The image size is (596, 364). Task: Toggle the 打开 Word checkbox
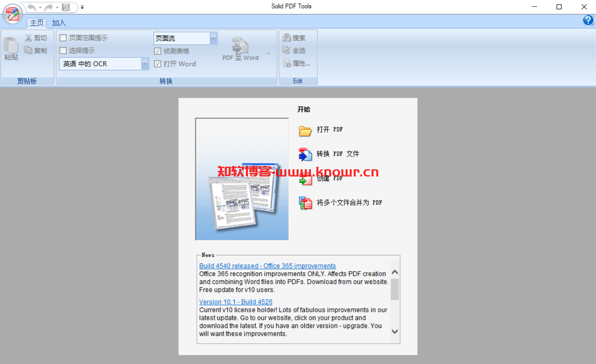click(157, 64)
